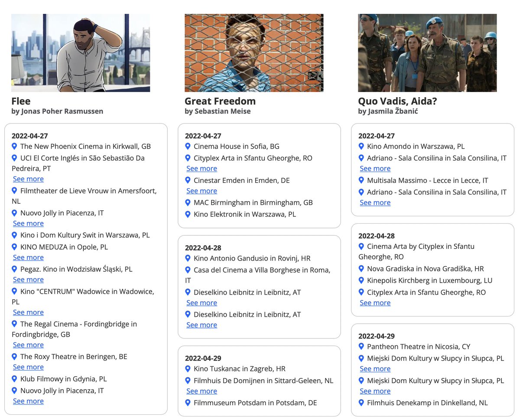Click the text "by Sebastian Meise"
The width and height of the screenshot is (520, 420).
[x=218, y=111]
